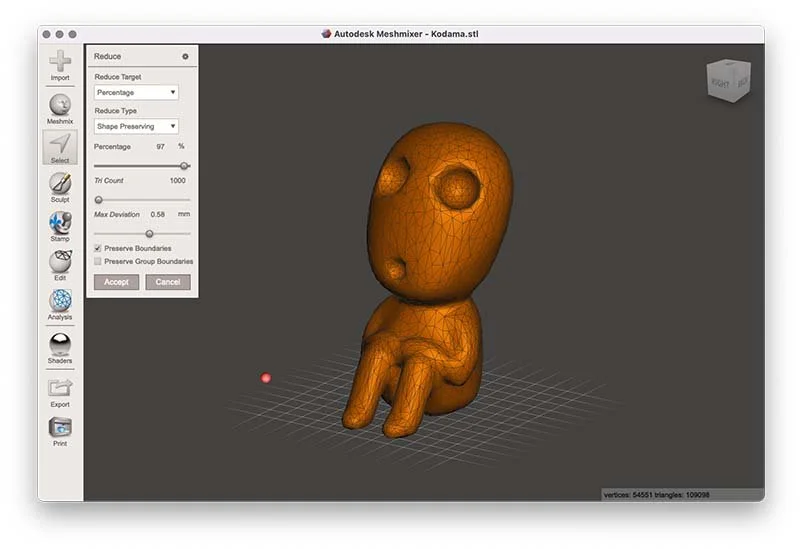Viewport: 800px width, 549px height.
Task: Open the Reduce Target Percentage dropdown
Action: click(x=136, y=92)
